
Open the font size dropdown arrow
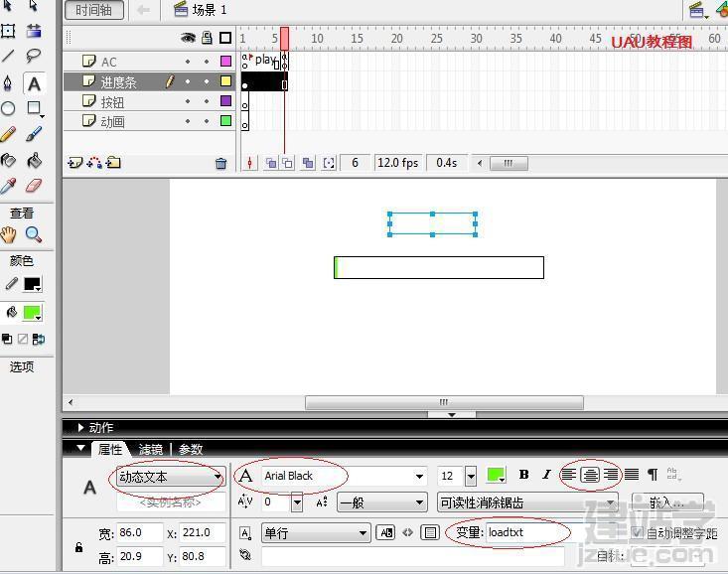pos(471,476)
